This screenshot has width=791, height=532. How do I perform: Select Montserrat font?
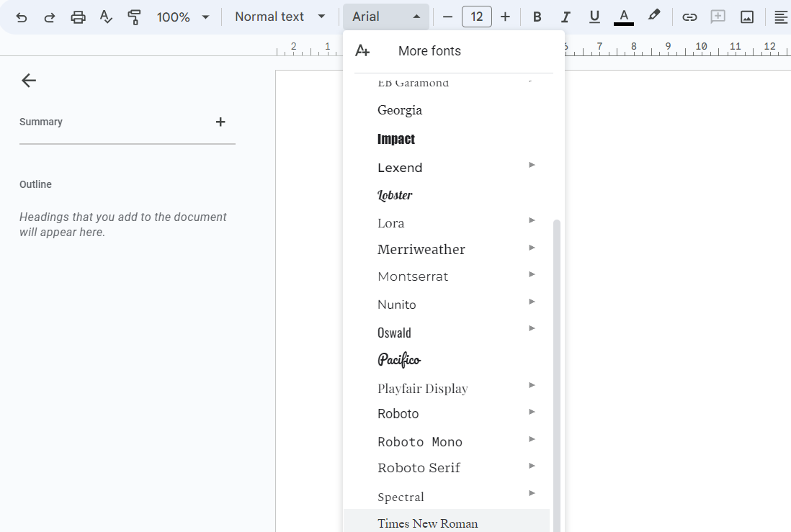pyautogui.click(x=413, y=276)
